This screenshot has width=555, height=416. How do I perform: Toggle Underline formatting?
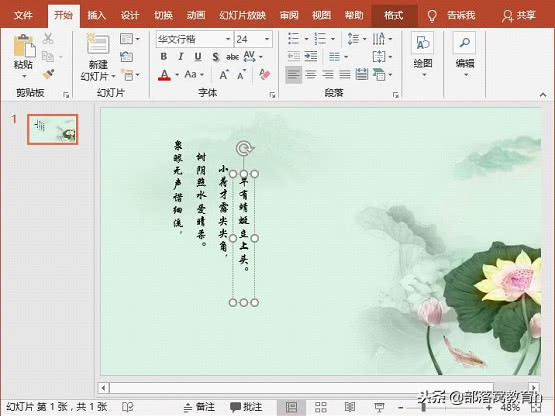pyautogui.click(x=198, y=56)
